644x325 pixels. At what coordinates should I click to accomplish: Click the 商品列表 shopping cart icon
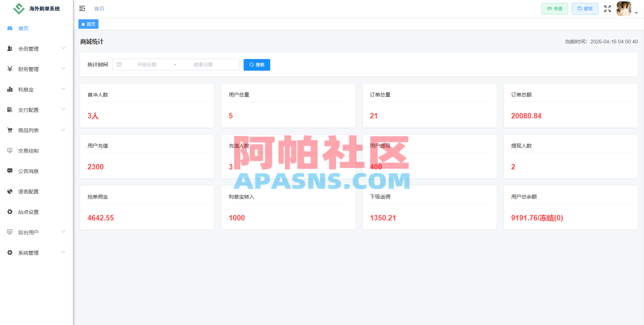pyautogui.click(x=10, y=130)
